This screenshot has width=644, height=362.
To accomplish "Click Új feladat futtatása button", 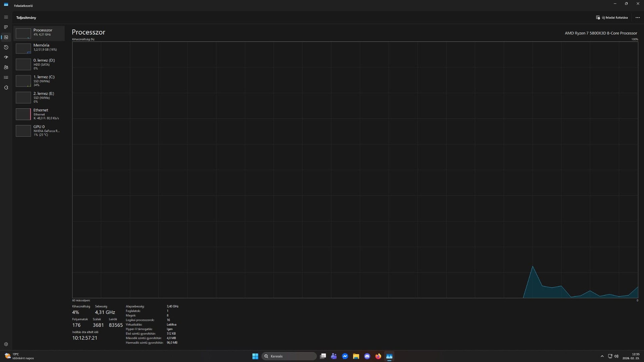I will coord(612,18).
